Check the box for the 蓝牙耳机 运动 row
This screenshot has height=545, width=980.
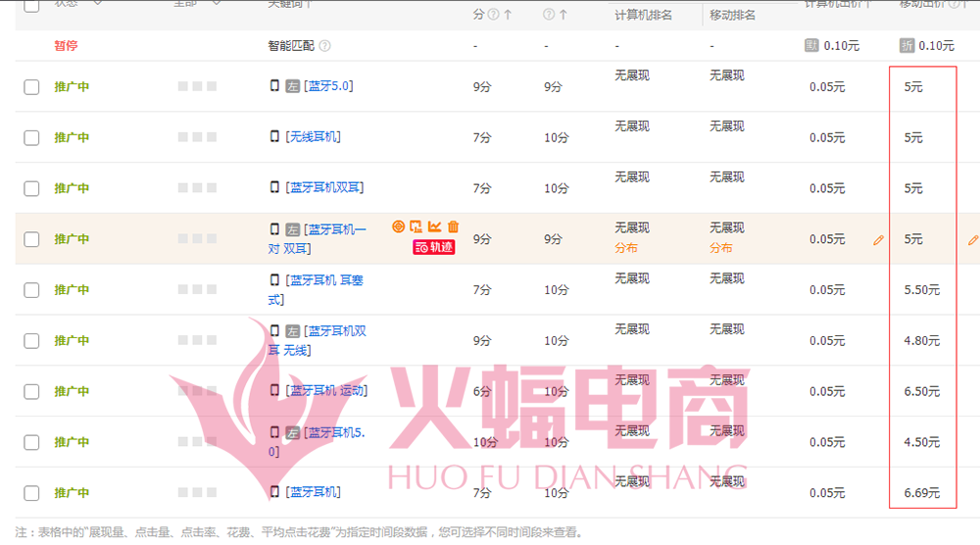point(31,392)
